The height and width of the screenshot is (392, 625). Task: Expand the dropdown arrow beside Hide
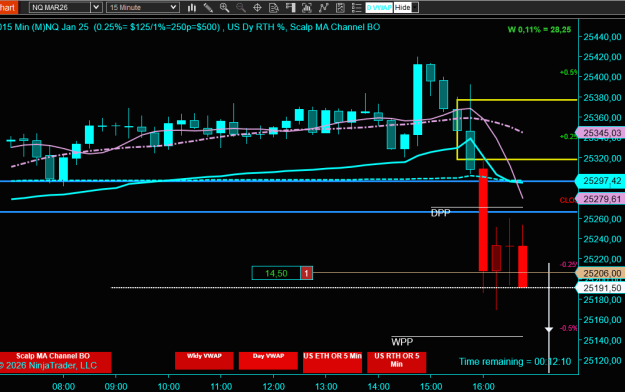click(x=415, y=7)
